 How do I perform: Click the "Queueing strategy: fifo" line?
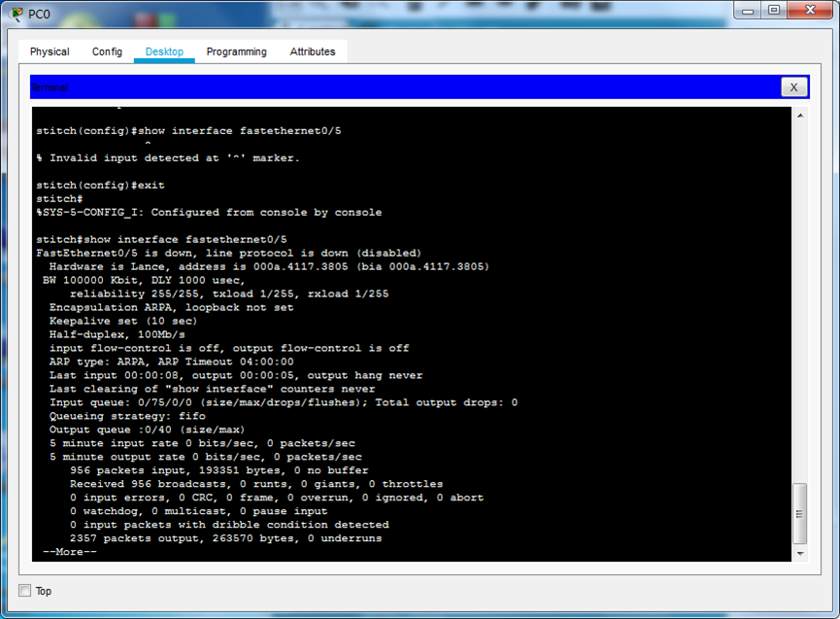[127, 416]
